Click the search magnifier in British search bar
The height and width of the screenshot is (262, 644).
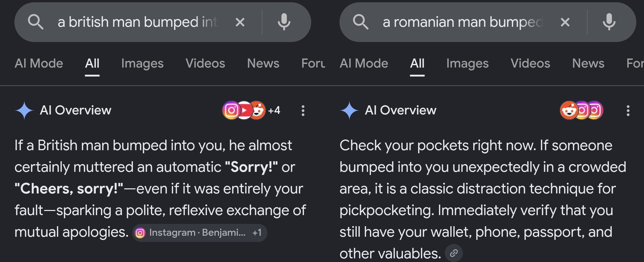pyautogui.click(x=36, y=22)
